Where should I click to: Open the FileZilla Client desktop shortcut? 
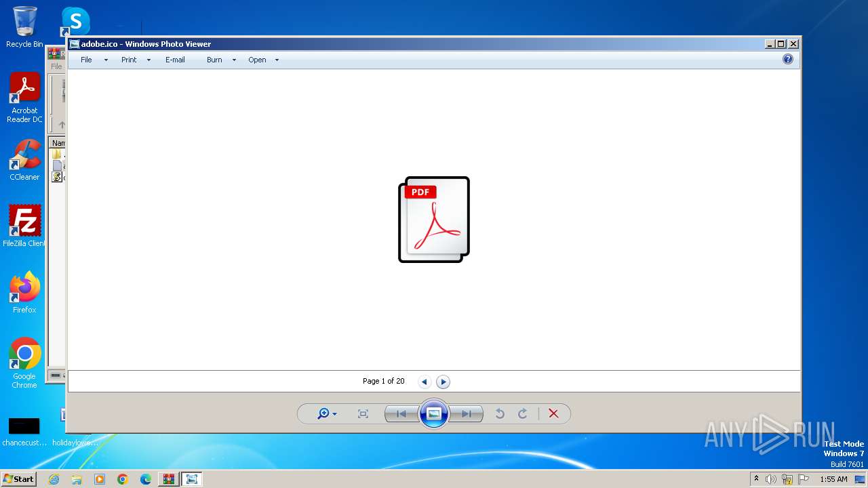[x=24, y=226]
